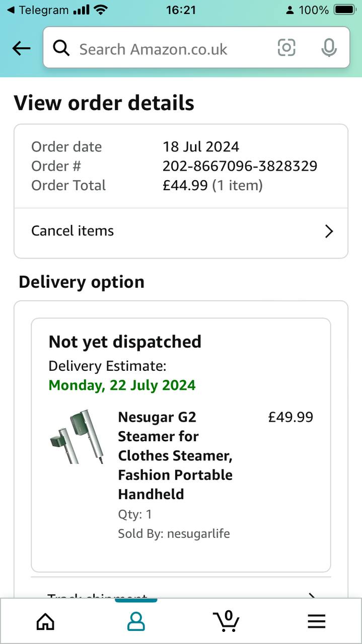Open Nesugar G2 Steamer product title
362x644 pixels.
[175, 455]
